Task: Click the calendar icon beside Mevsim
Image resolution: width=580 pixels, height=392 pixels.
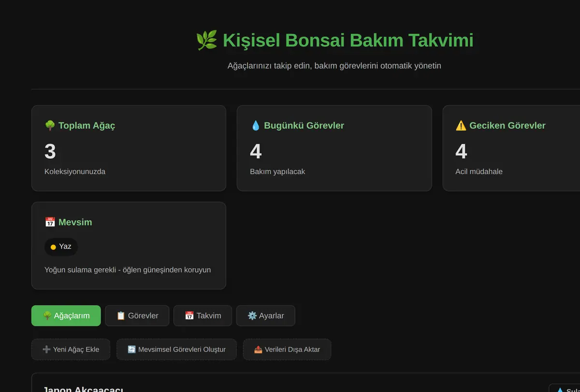Action: coord(50,222)
